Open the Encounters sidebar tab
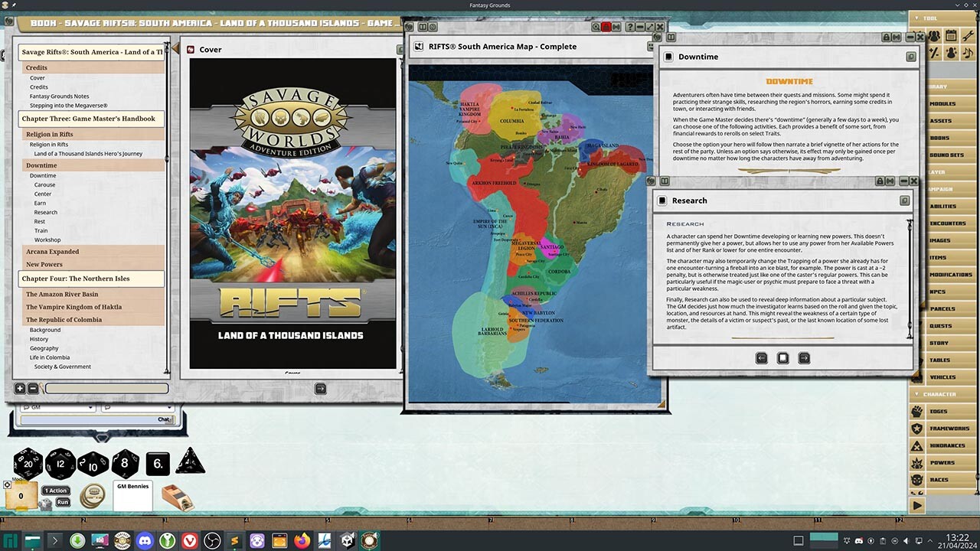 pos(947,223)
